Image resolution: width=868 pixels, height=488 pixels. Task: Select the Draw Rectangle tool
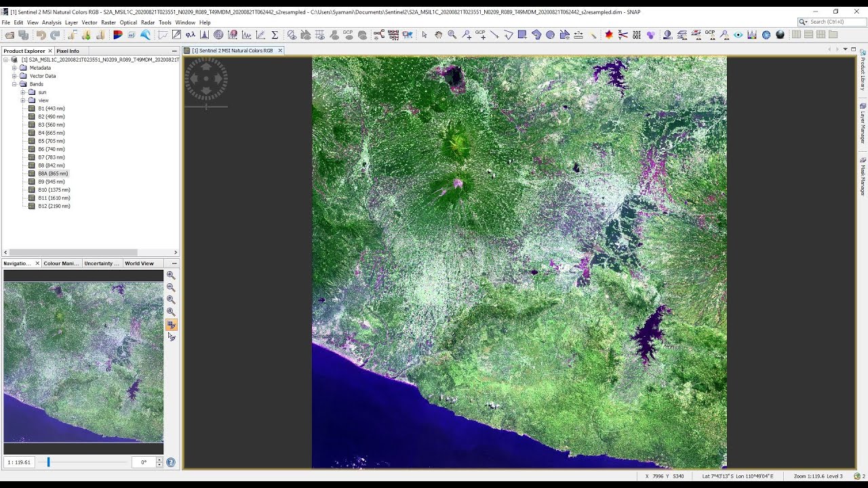(x=522, y=35)
